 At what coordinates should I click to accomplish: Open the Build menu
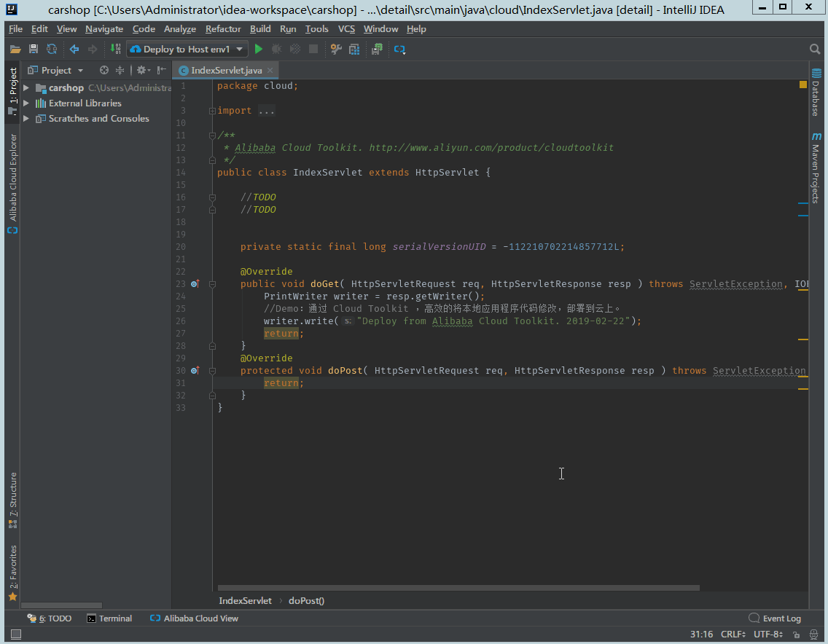pyautogui.click(x=260, y=29)
